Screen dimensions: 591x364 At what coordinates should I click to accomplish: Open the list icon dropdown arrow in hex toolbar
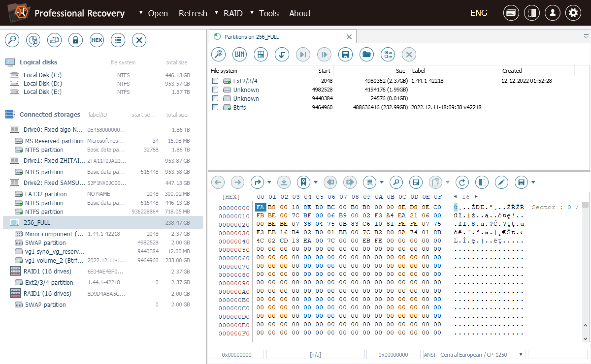coord(382,182)
